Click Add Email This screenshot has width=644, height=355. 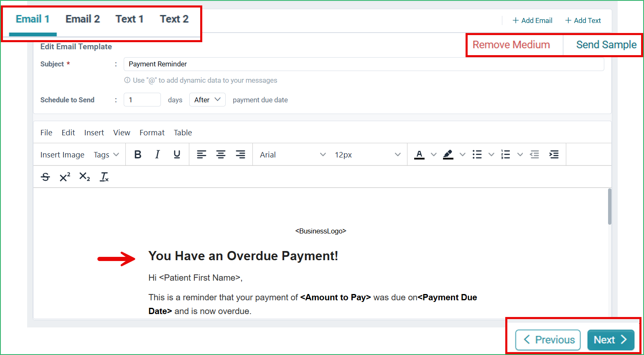pyautogui.click(x=532, y=20)
